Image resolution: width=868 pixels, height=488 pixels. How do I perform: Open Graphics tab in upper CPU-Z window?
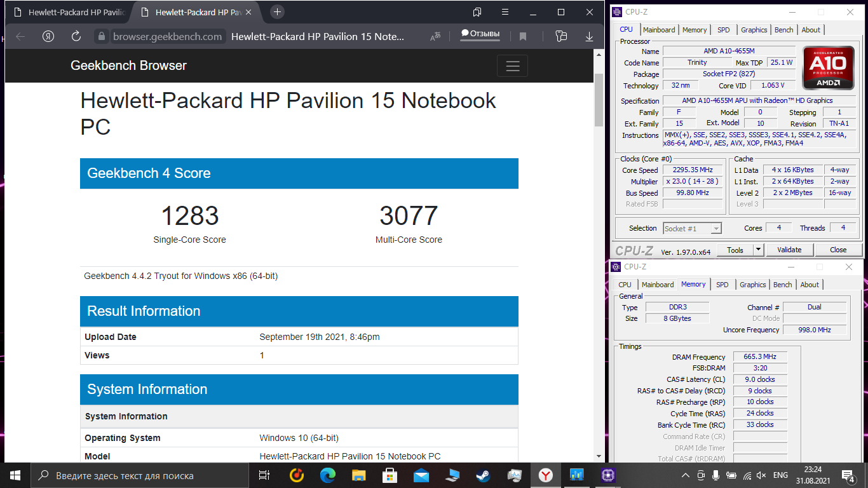754,30
